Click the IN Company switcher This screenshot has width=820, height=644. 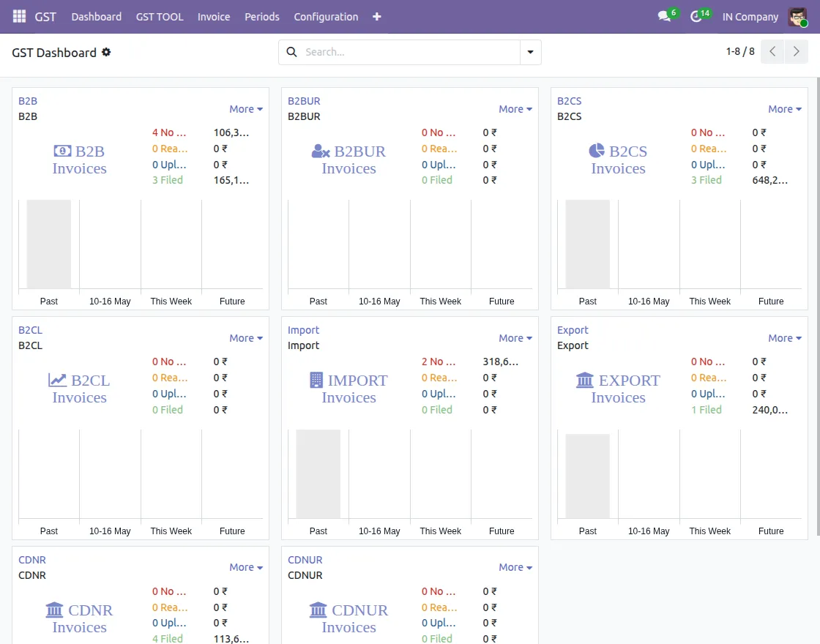(750, 17)
